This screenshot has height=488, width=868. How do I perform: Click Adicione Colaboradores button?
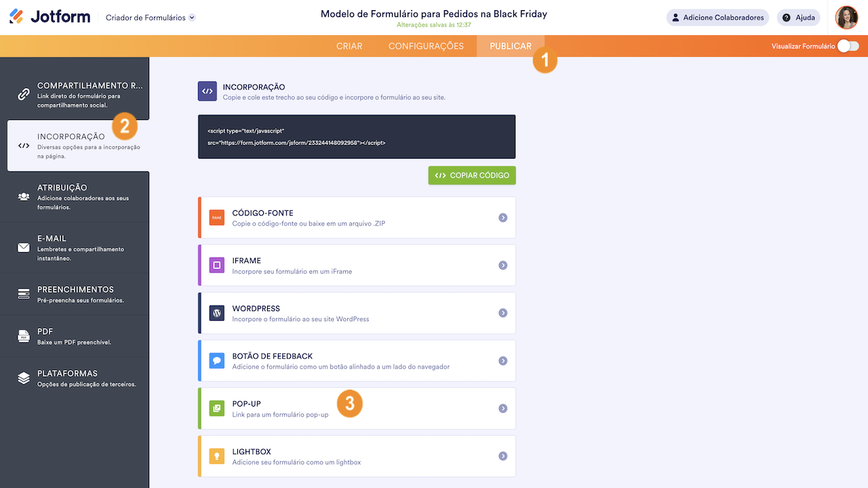[x=717, y=18]
